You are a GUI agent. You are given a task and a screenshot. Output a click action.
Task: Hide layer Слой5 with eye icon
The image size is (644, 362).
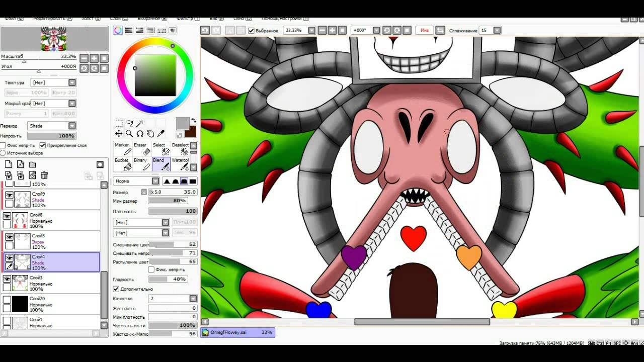pyautogui.click(x=9, y=237)
